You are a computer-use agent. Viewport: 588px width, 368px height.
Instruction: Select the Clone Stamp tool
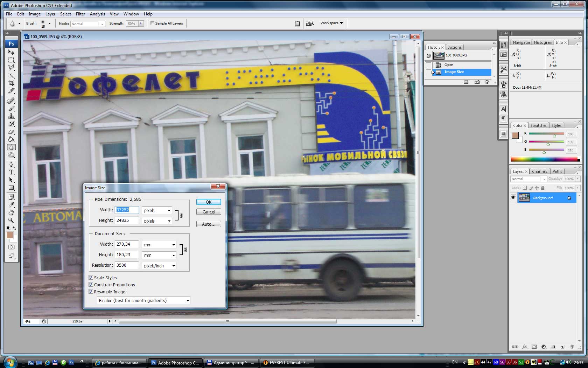click(x=11, y=116)
